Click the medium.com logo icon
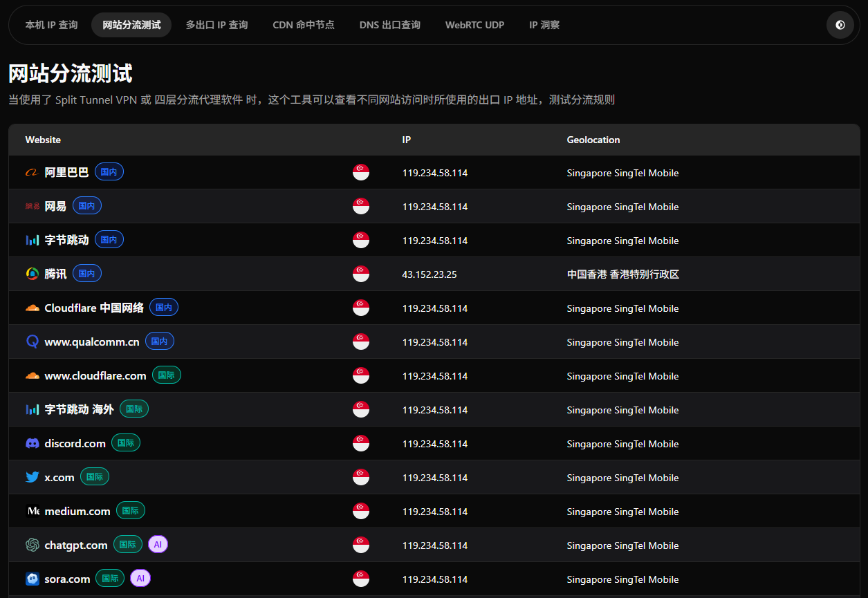 click(x=33, y=512)
